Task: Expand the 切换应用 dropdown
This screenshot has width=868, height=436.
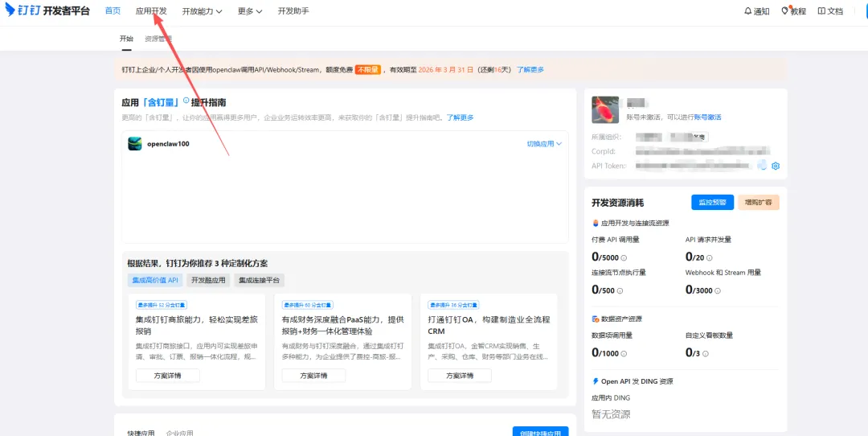Action: point(544,143)
